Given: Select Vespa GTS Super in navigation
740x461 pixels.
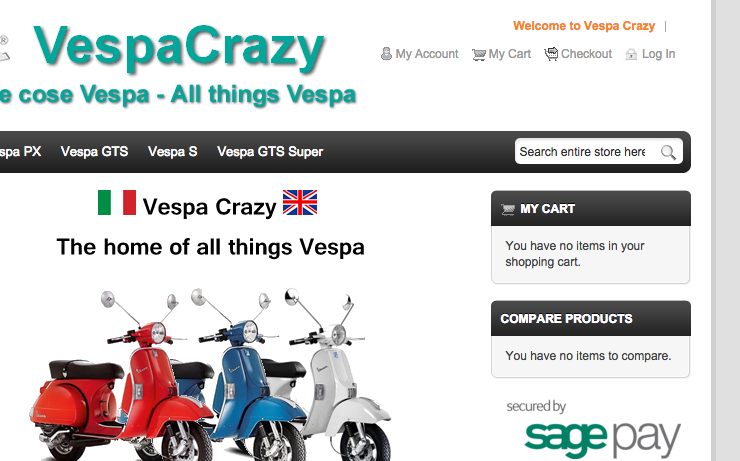Looking at the screenshot, I should [270, 151].
